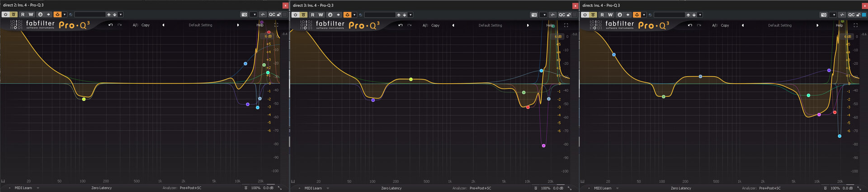Viewport: 868px width, 192px height.
Task: Enable Write automation in direct 2 window
Action: 31,14
